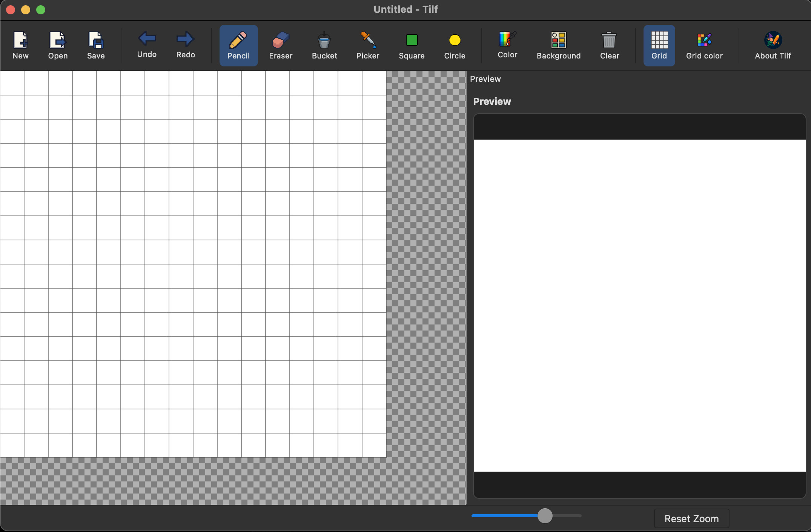Undo the last action
Screen dimensions: 811x532
[147, 45]
